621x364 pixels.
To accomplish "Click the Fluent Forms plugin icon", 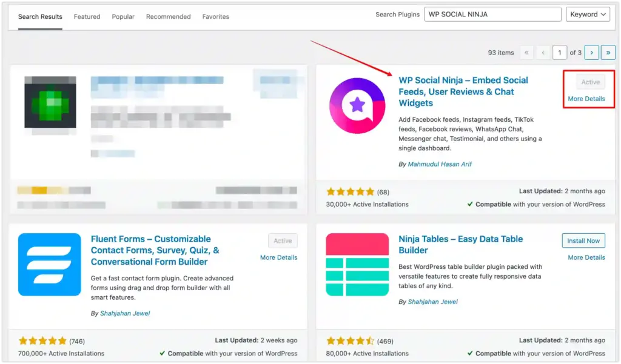I will pos(49,265).
